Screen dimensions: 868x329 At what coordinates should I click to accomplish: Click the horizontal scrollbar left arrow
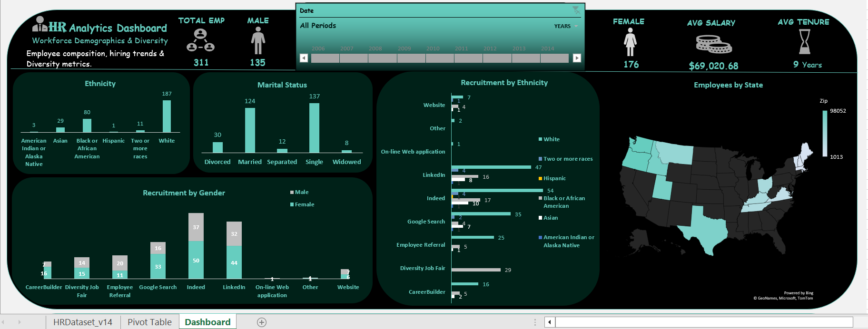click(550, 322)
